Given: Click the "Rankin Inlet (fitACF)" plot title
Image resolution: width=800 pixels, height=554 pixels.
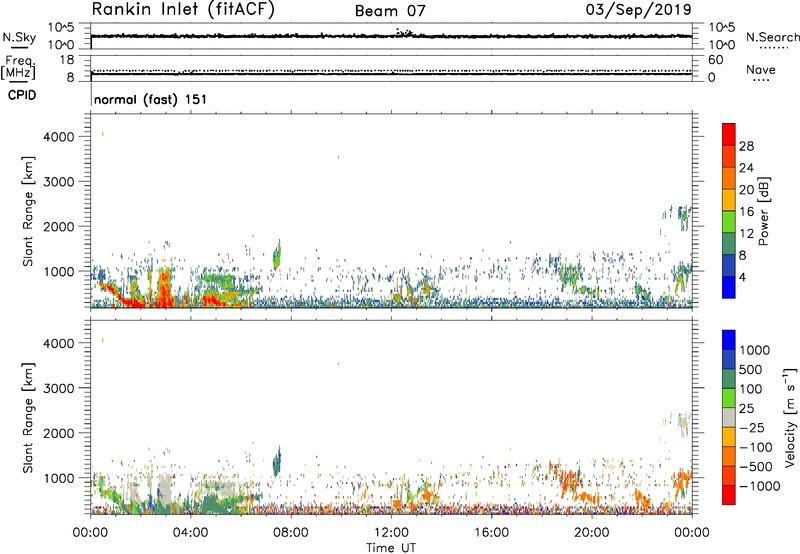Looking at the screenshot, I should pos(183,9).
